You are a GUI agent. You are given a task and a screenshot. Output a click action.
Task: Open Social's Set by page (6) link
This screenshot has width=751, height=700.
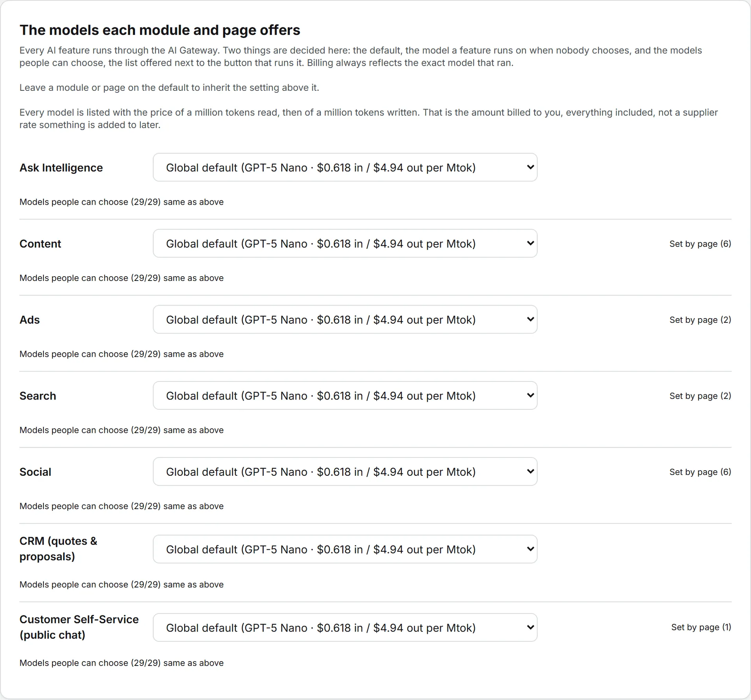[700, 472]
